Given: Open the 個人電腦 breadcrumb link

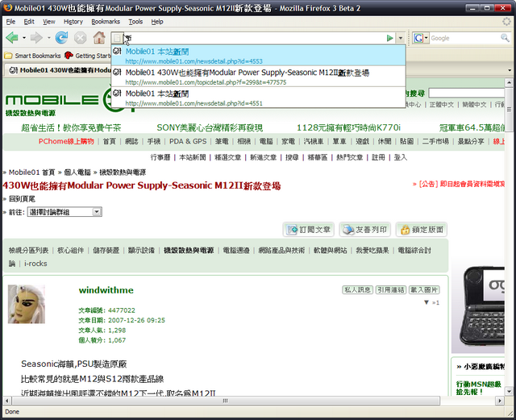Looking at the screenshot, I should 77,173.
